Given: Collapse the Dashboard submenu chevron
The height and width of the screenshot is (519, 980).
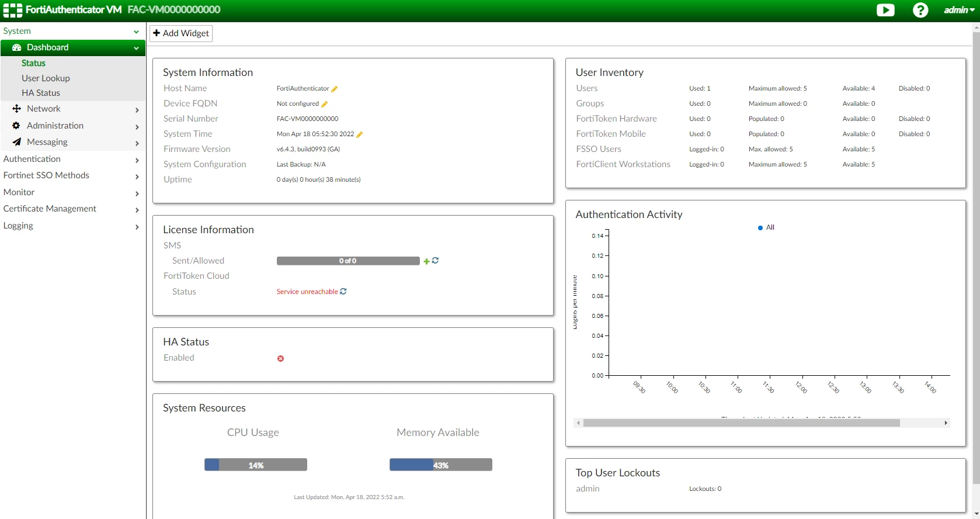Looking at the screenshot, I should coord(136,48).
